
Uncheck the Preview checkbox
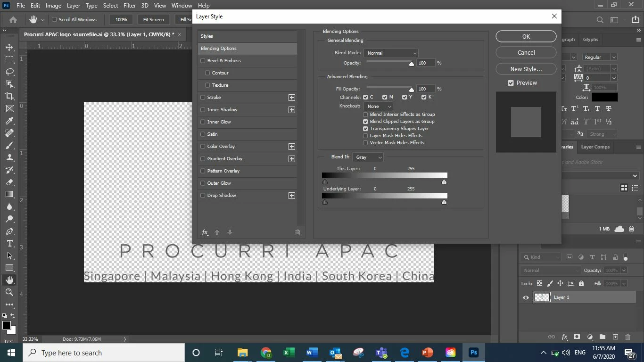click(x=511, y=83)
